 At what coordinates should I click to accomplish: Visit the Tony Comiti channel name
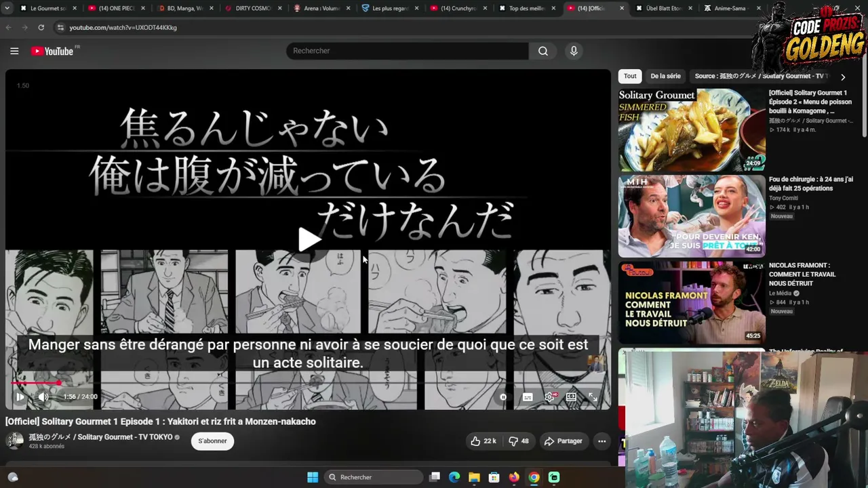(783, 198)
